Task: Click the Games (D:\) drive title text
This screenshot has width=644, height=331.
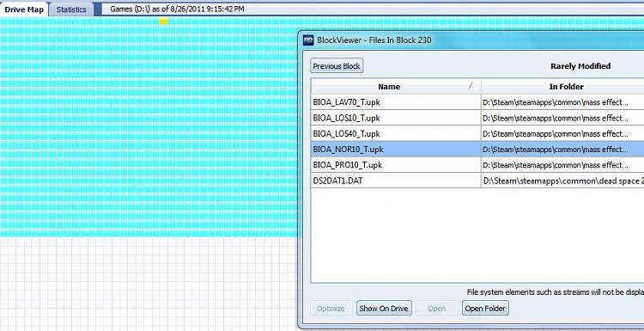Action: pos(177,9)
